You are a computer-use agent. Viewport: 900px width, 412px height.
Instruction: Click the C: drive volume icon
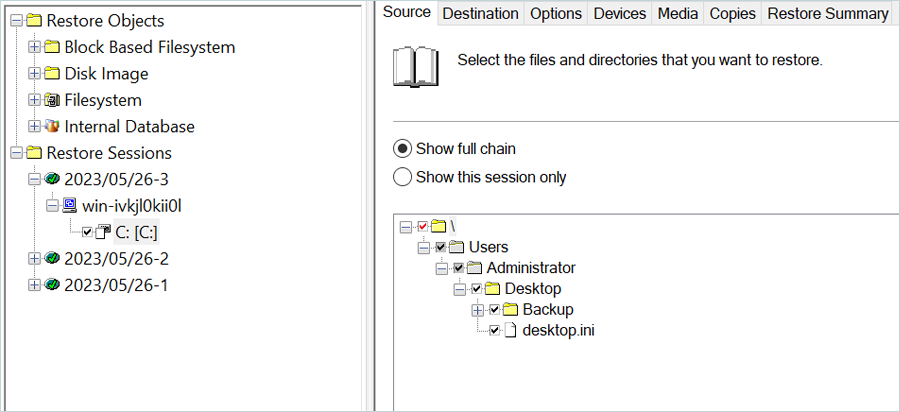click(103, 233)
